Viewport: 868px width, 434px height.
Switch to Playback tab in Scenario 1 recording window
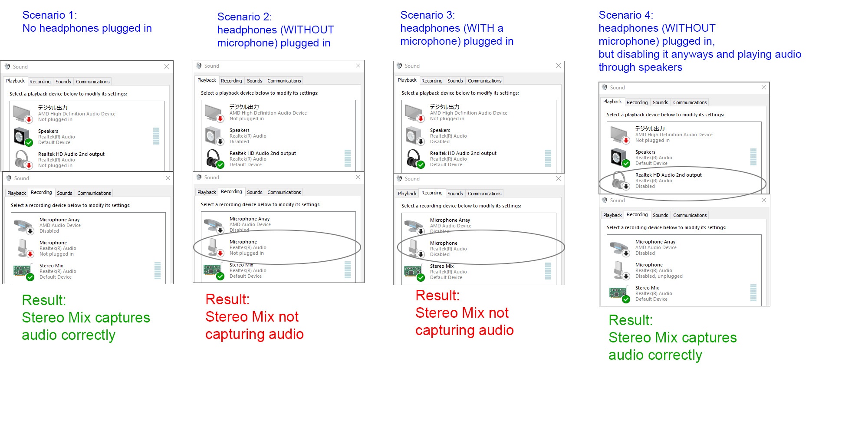coord(16,193)
